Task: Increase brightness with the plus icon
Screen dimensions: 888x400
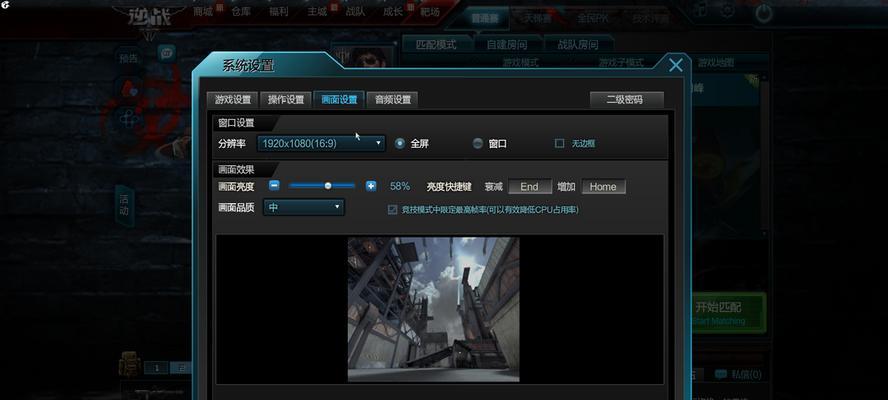Action: [x=371, y=186]
